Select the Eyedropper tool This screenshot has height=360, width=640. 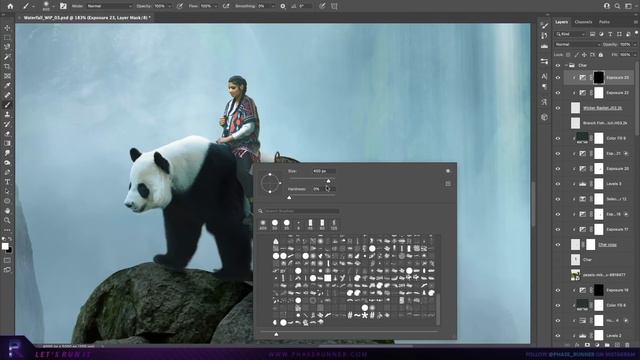click(7, 85)
